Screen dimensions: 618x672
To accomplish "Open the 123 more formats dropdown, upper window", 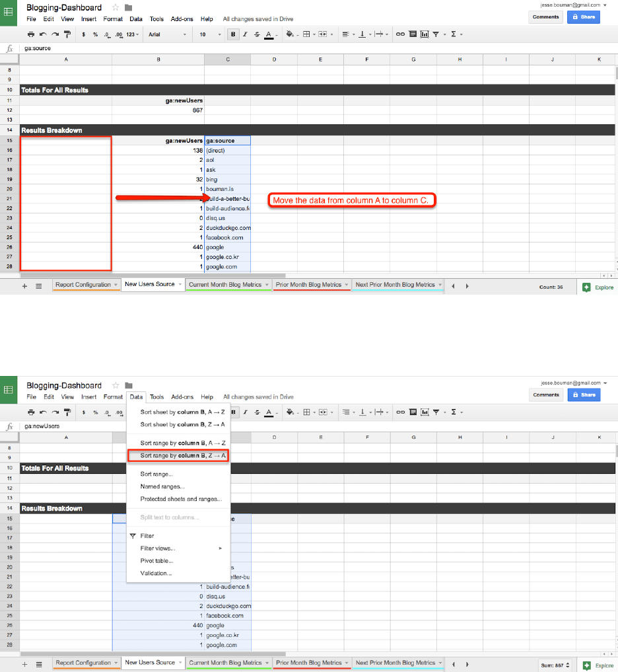I will (132, 34).
